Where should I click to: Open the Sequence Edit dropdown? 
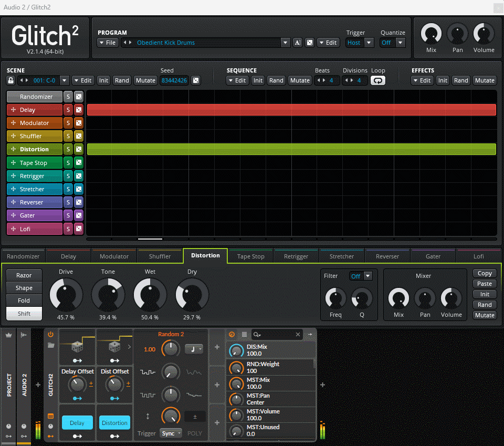coord(237,80)
